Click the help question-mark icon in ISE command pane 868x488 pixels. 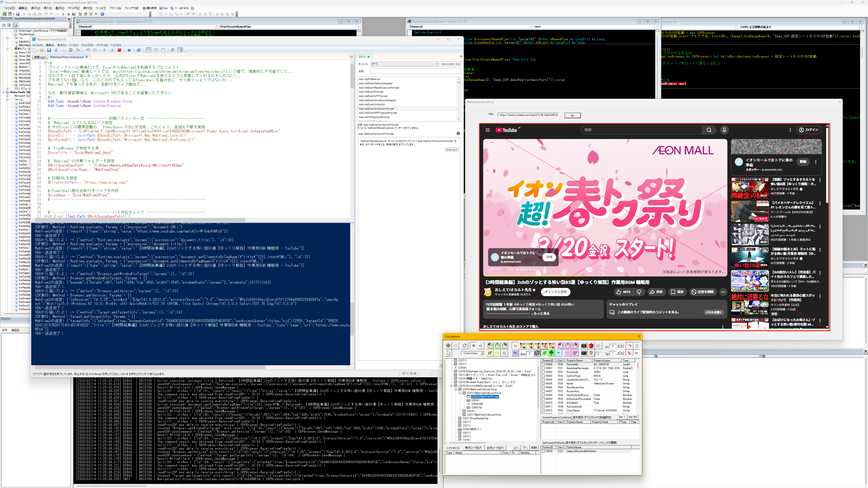(x=458, y=133)
